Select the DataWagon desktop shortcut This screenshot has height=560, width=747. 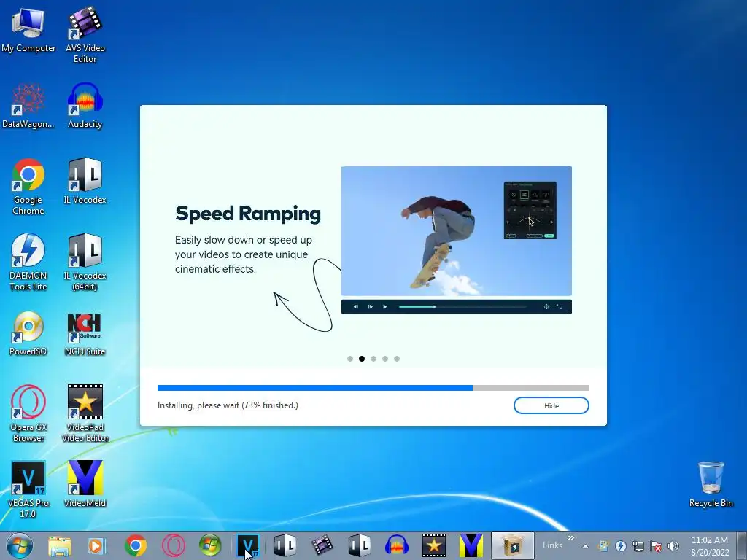tap(28, 106)
